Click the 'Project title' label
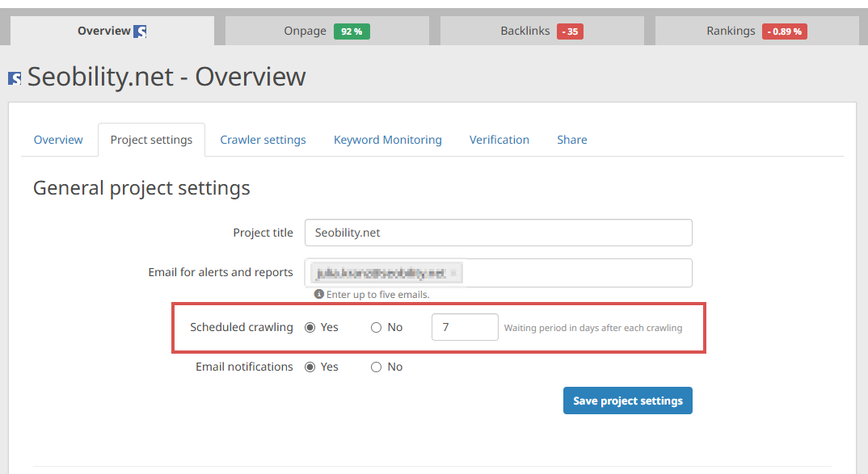This screenshot has width=868, height=474. tap(263, 233)
